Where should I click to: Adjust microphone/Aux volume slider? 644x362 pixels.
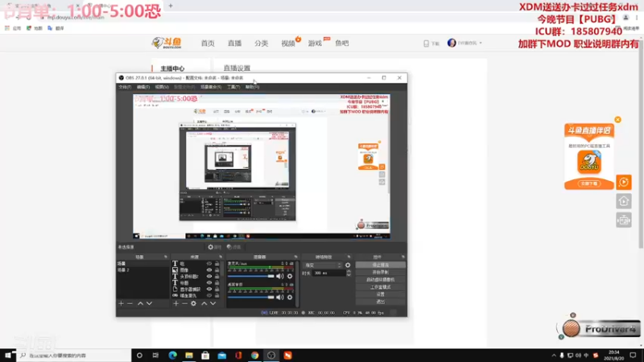(x=251, y=276)
